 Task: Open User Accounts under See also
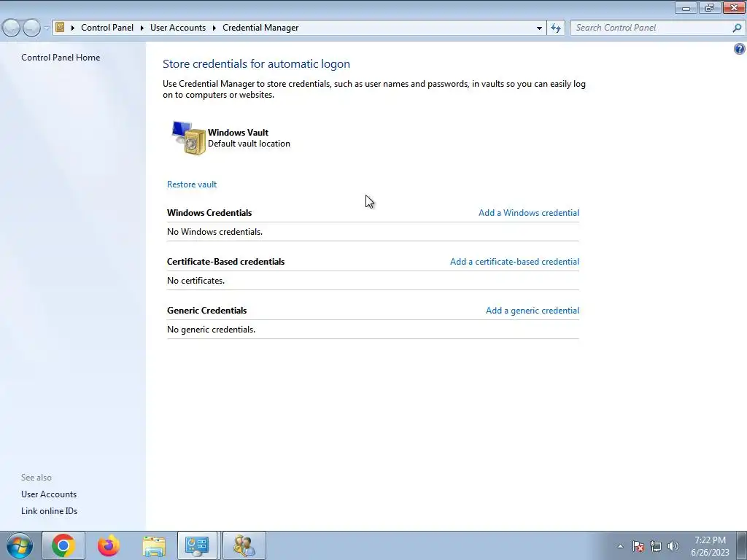(x=49, y=494)
